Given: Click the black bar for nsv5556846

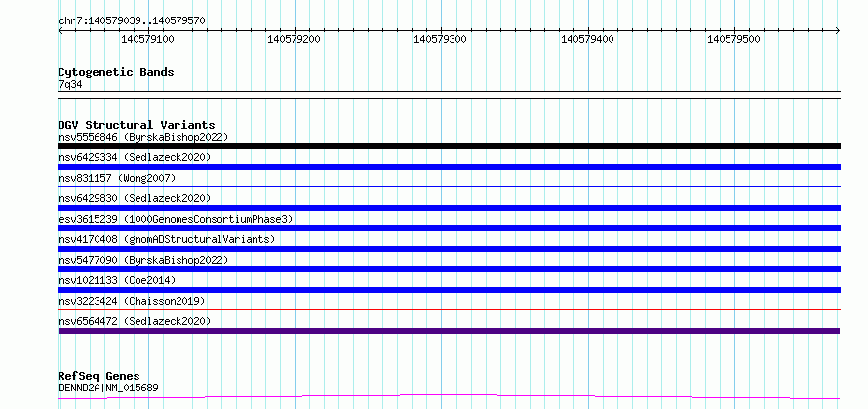Looking at the screenshot, I should (x=450, y=146).
